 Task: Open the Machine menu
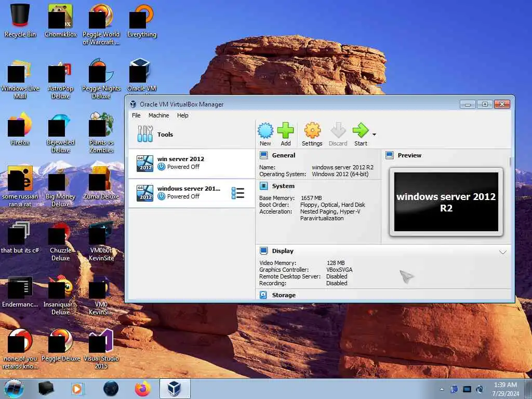(158, 115)
